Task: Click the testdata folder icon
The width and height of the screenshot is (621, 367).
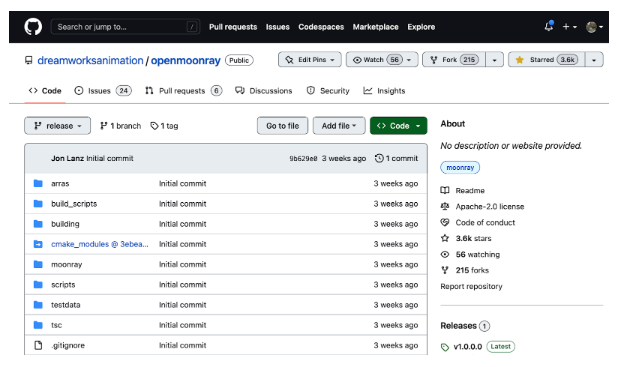Action: 38,304
